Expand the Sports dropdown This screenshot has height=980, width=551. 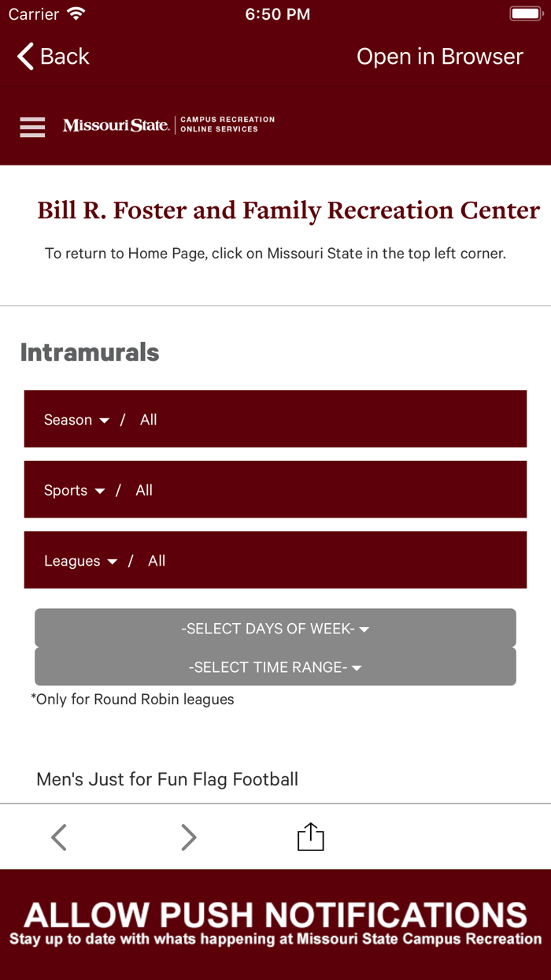pyautogui.click(x=74, y=490)
